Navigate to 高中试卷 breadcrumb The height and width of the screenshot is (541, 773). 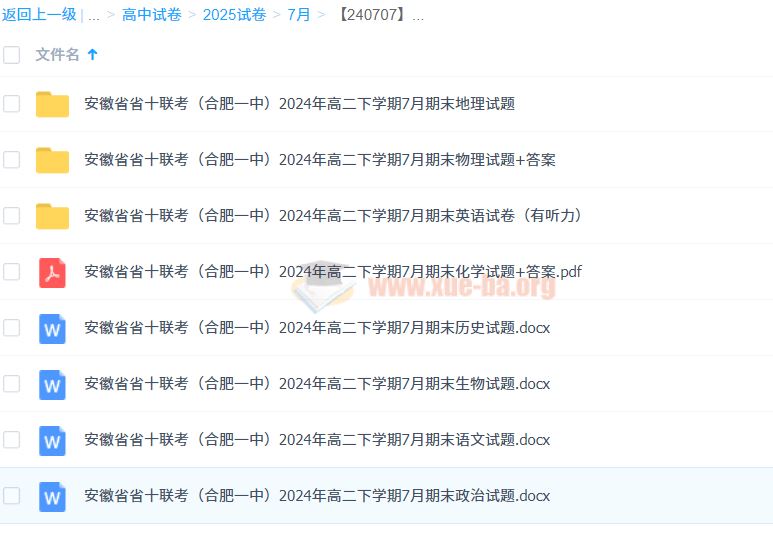152,14
